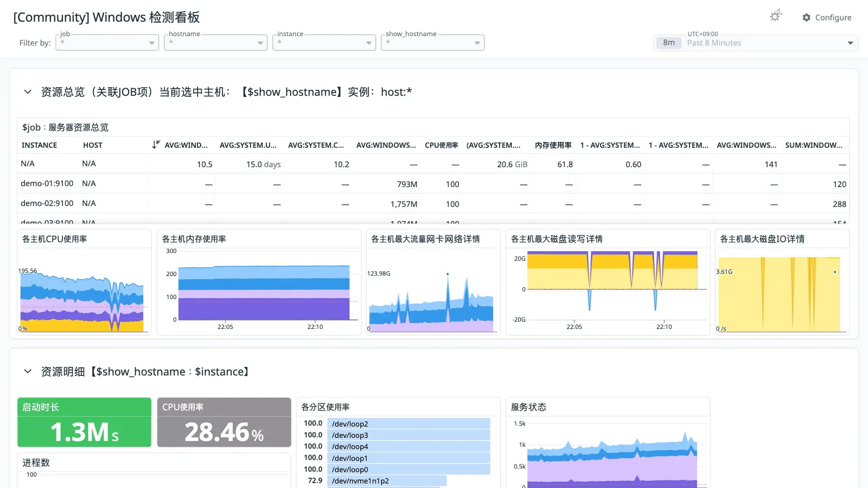This screenshot has width=868, height=488.
Task: Open the job filter dropdown
Action: [x=107, y=42]
